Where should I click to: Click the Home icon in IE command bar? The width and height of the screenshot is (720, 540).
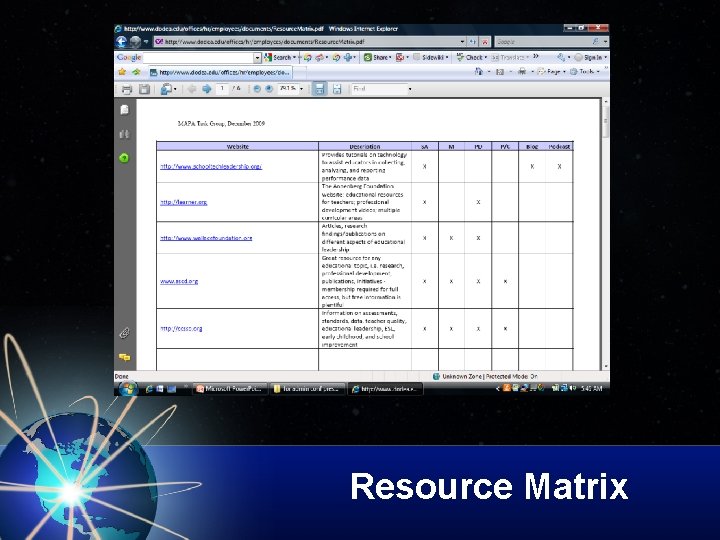tap(478, 72)
